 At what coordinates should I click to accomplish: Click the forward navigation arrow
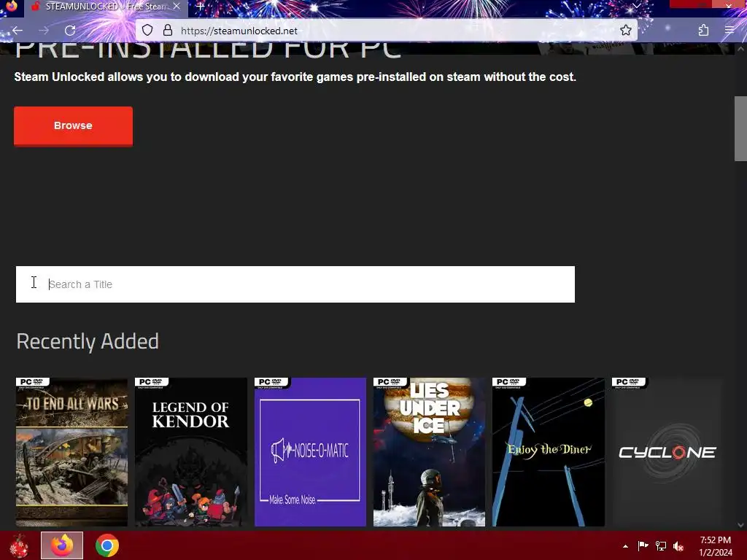(x=44, y=31)
